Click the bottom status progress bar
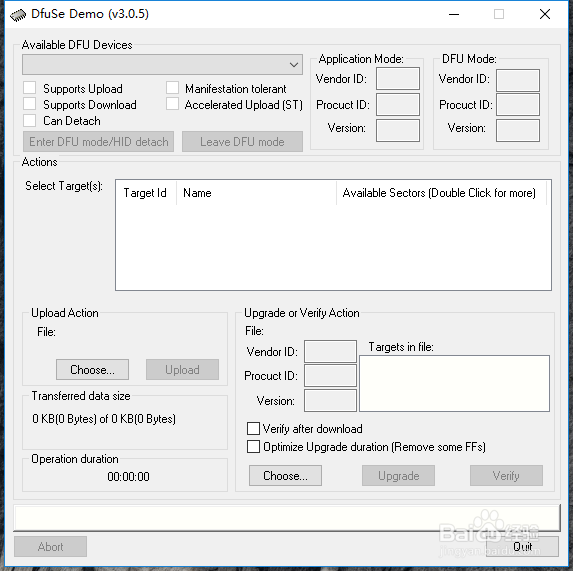This screenshot has width=573, height=571. click(x=287, y=518)
